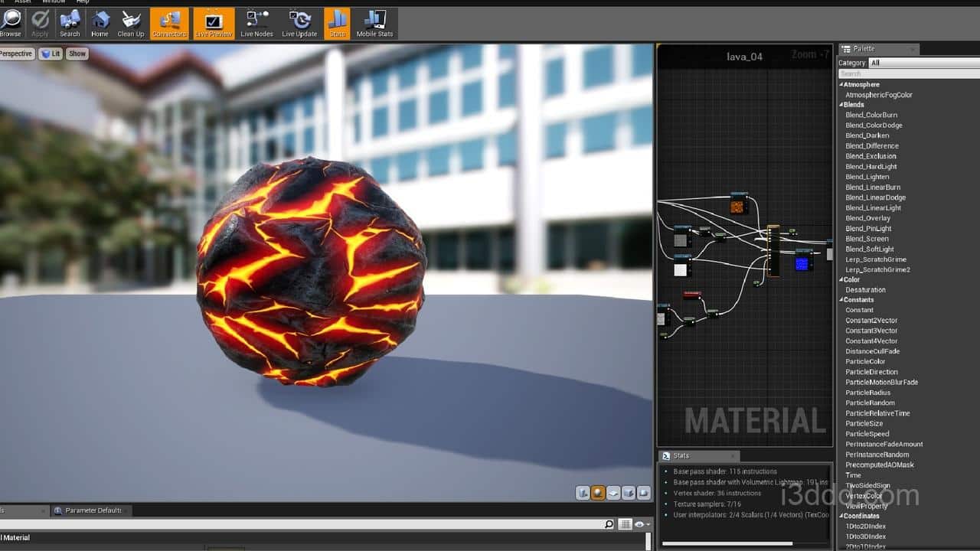Toggle the Connectors display button
This screenshot has height=551, width=980.
pos(169,23)
